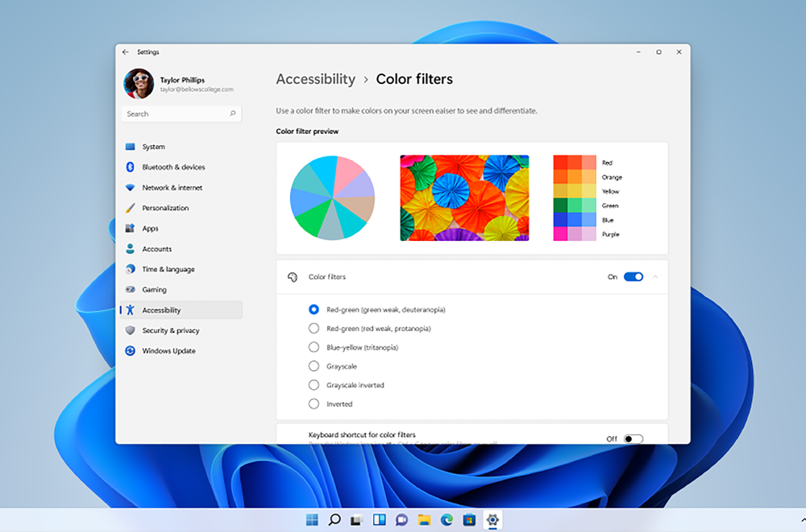
Task: Open Microsoft Store from the taskbar
Action: coord(469,520)
